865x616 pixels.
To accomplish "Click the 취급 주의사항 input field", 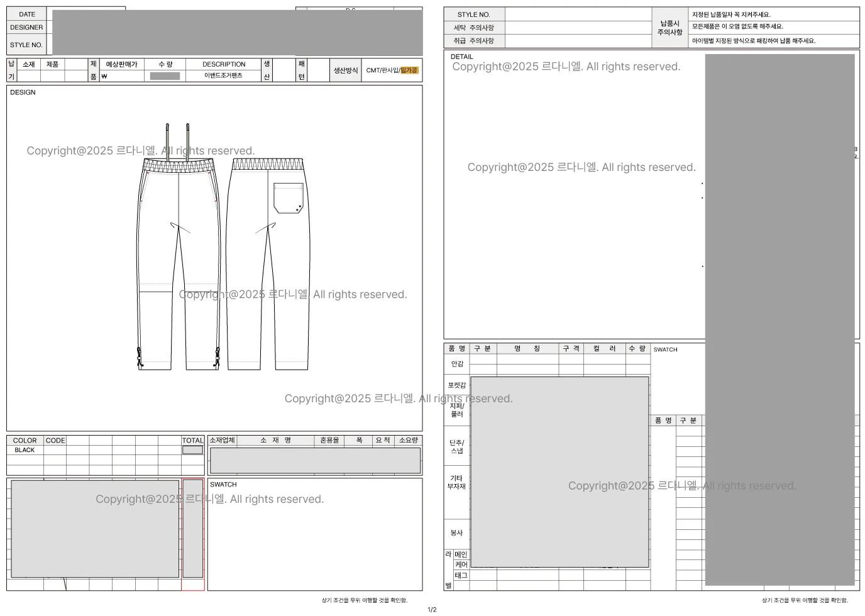I will coord(578,41).
